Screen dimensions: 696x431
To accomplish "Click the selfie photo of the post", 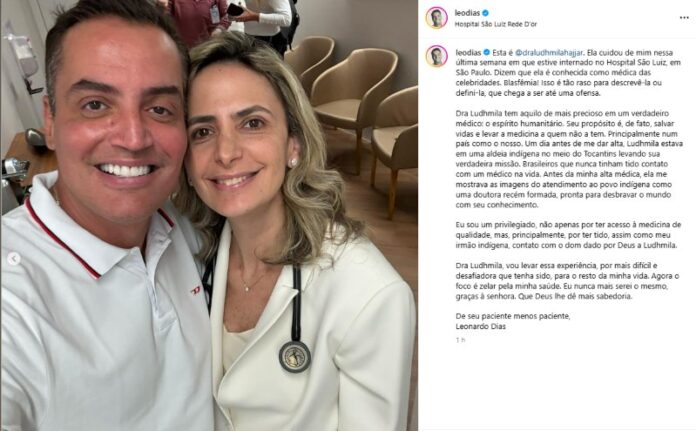I will 209,215.
